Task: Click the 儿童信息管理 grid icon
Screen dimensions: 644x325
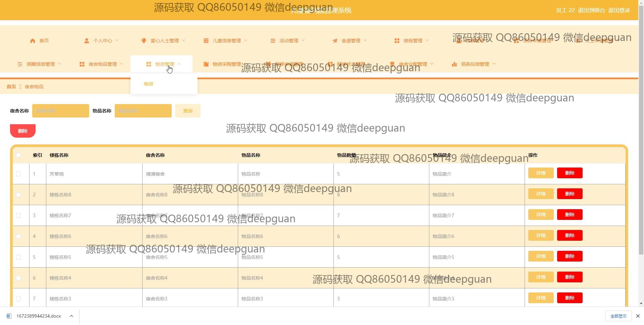Action: tap(206, 41)
